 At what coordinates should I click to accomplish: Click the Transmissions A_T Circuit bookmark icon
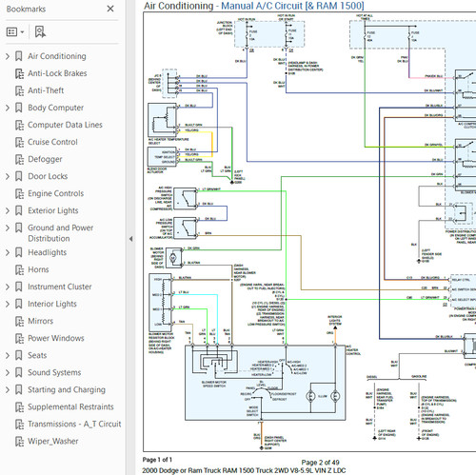click(x=19, y=424)
